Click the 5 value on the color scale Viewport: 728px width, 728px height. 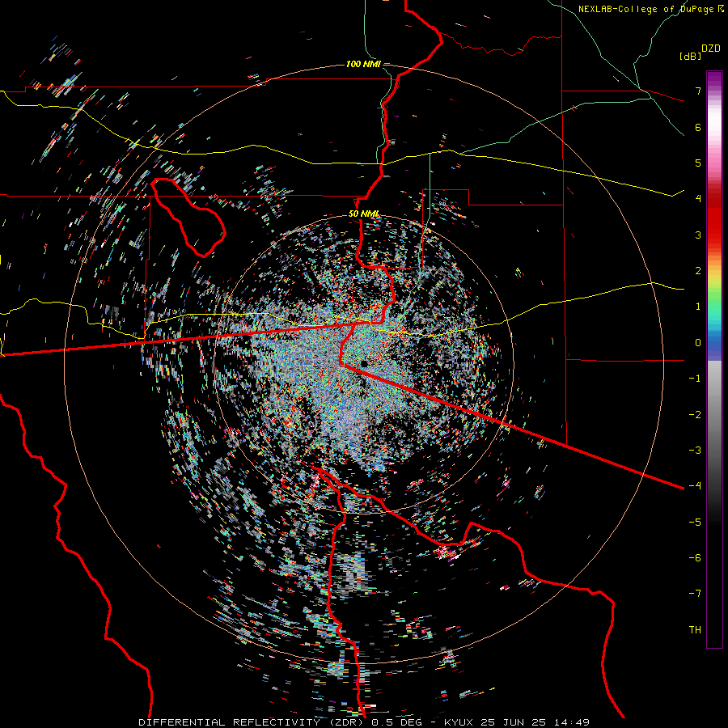point(698,163)
